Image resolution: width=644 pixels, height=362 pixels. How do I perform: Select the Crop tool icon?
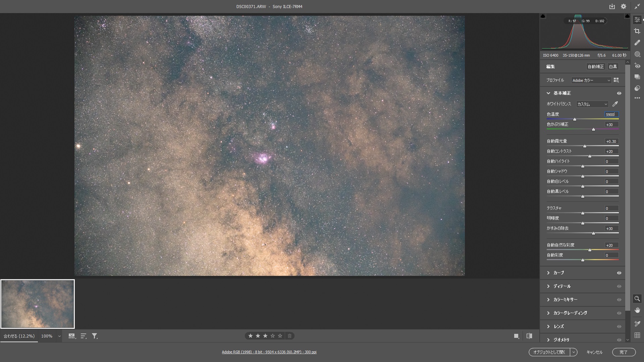[x=637, y=31]
